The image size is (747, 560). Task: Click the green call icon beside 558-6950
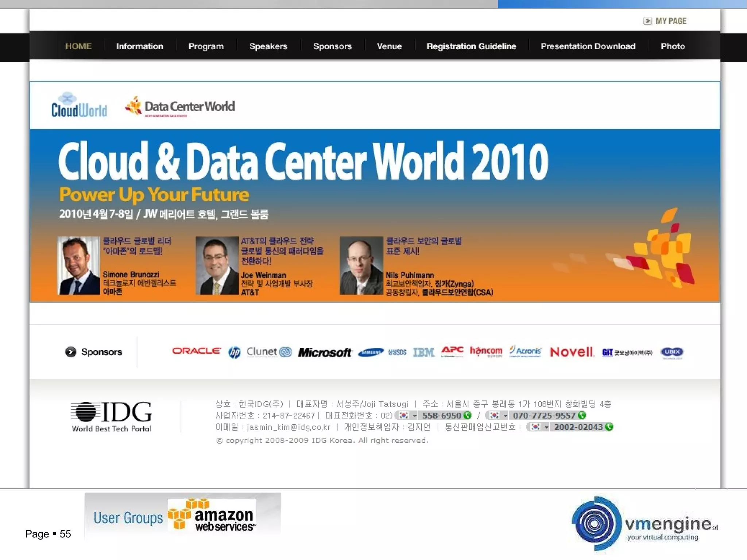click(468, 415)
